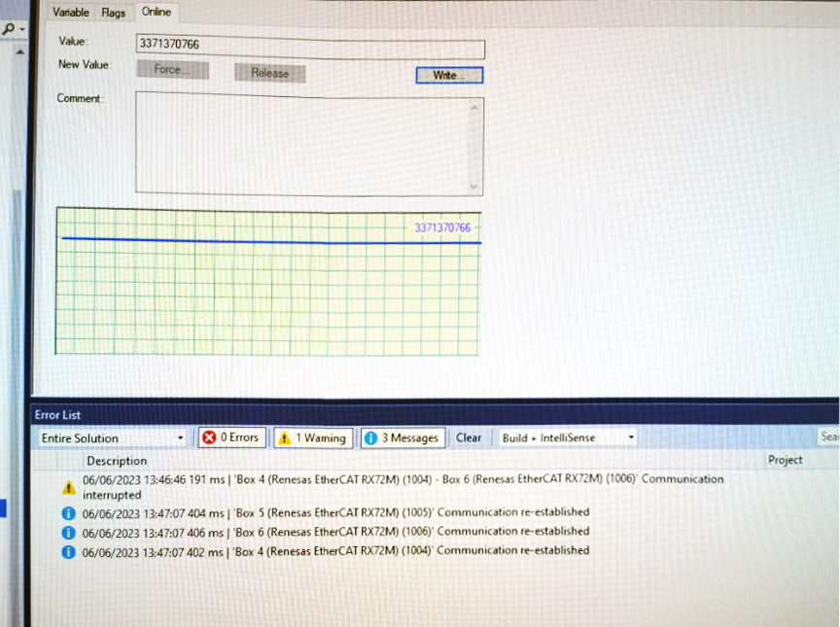Image resolution: width=840 pixels, height=627 pixels.
Task: Click the down arrow of the Comment scrollbar
Action: pyautogui.click(x=473, y=187)
